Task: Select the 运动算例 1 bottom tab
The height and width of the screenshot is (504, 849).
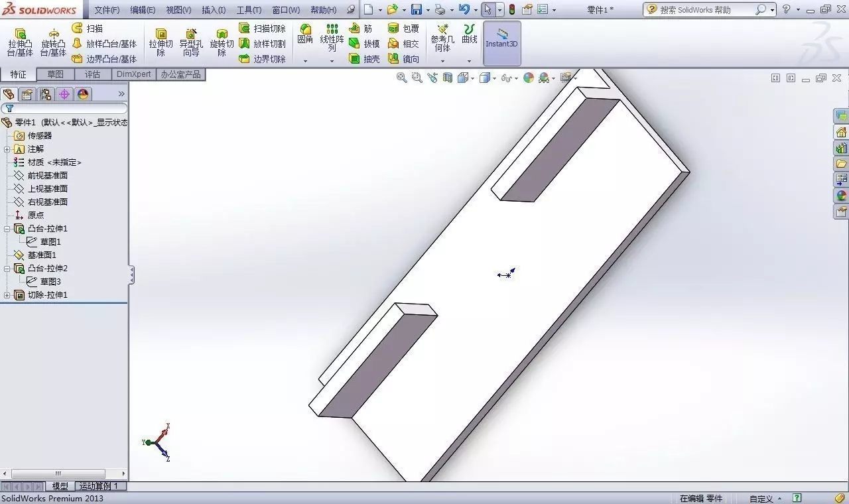Action: coord(99,486)
